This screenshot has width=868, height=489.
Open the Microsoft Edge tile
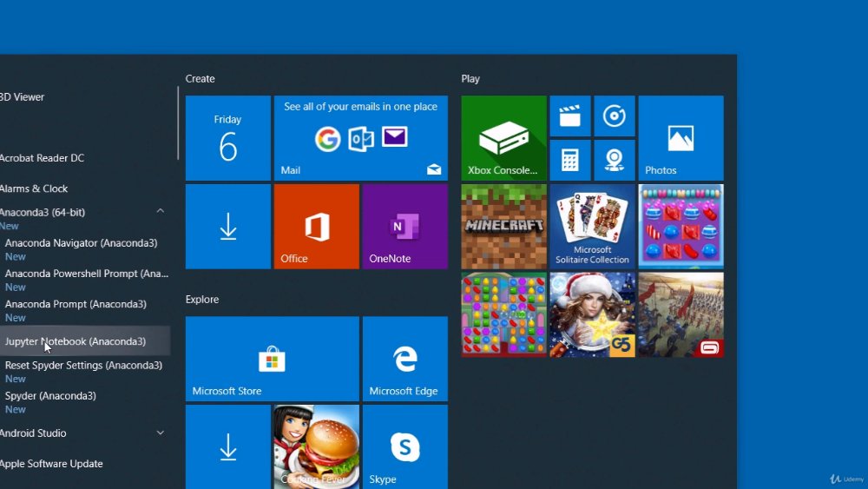click(405, 359)
